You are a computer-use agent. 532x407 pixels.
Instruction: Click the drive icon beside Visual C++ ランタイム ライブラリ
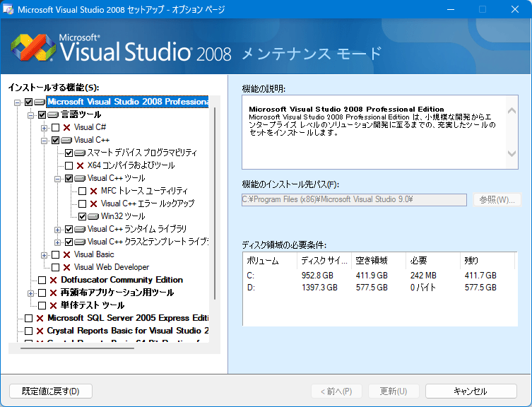[80, 230]
